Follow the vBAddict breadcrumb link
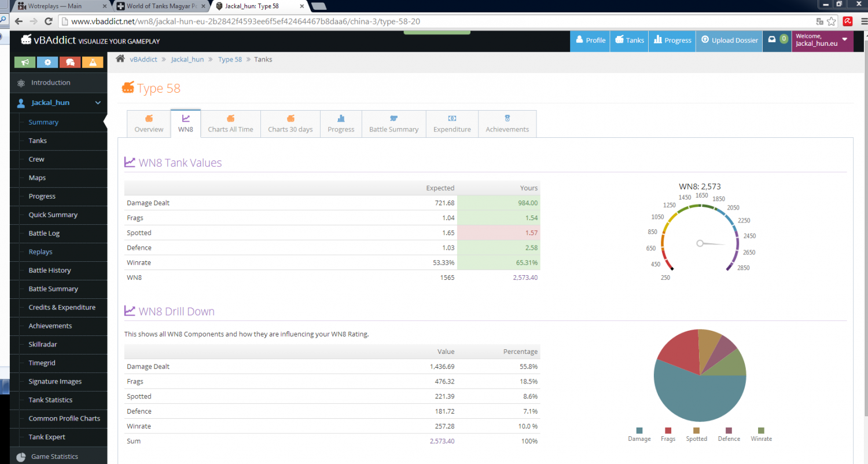 (143, 59)
